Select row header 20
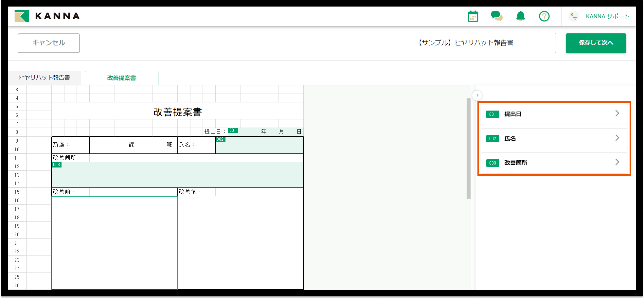This screenshot has width=644, height=299. 17,234
